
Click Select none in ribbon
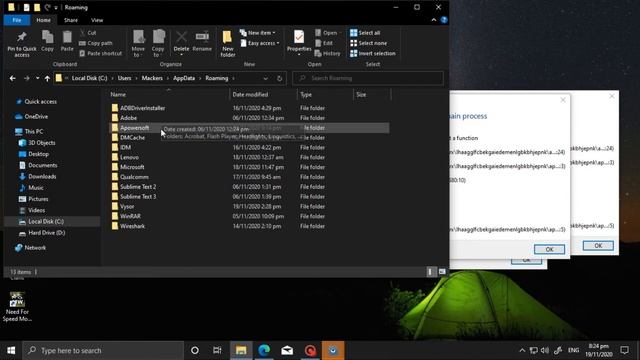369,43
